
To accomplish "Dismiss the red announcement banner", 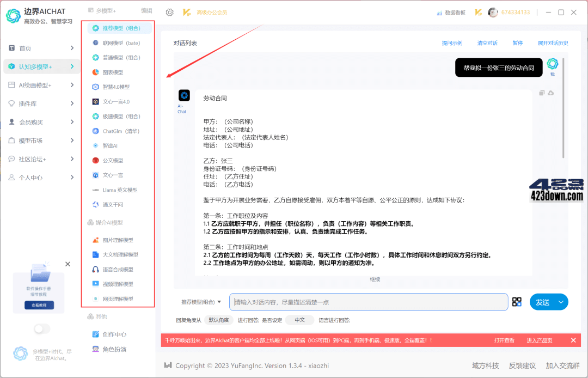I will click(x=573, y=340).
